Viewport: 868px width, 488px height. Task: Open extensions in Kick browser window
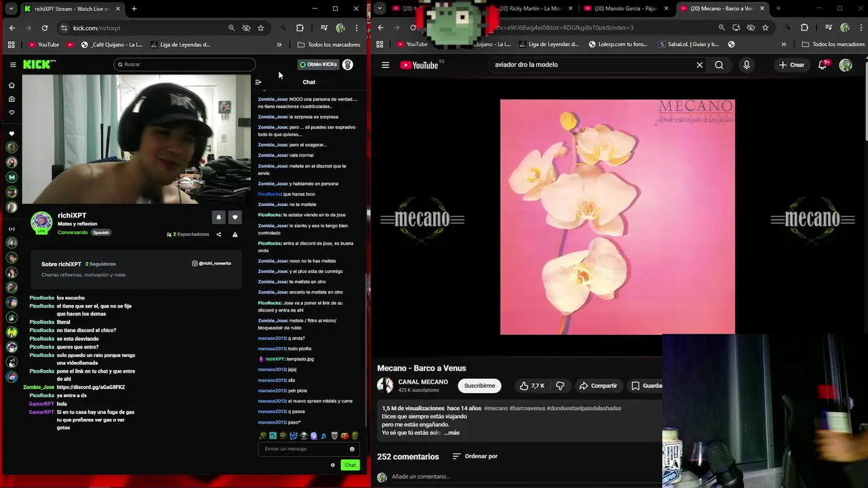tap(300, 28)
